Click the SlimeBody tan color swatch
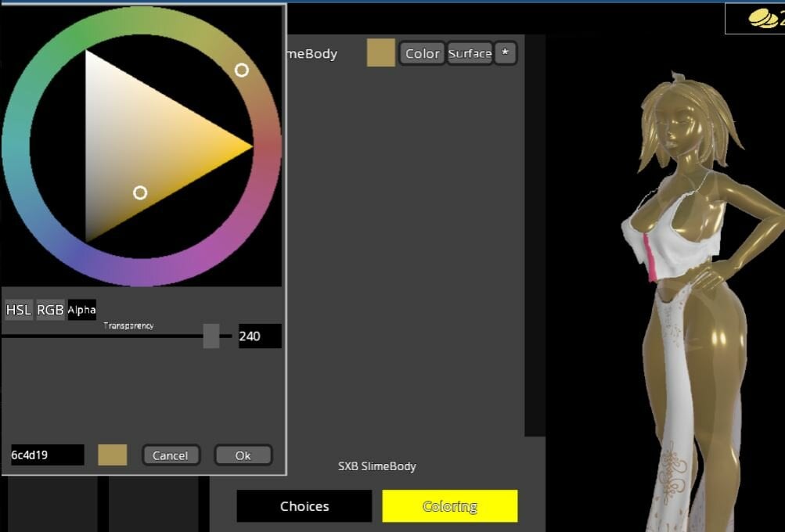This screenshot has width=785, height=532. (381, 53)
